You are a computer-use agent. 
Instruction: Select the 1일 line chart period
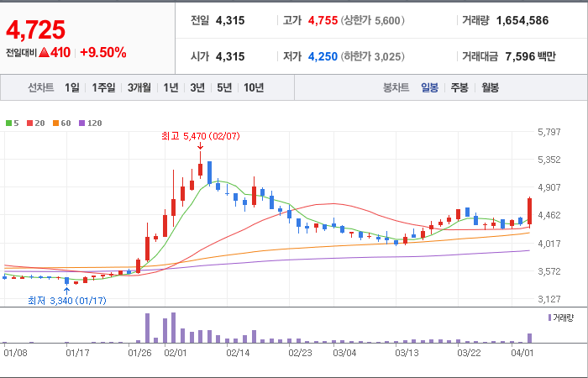click(72, 87)
